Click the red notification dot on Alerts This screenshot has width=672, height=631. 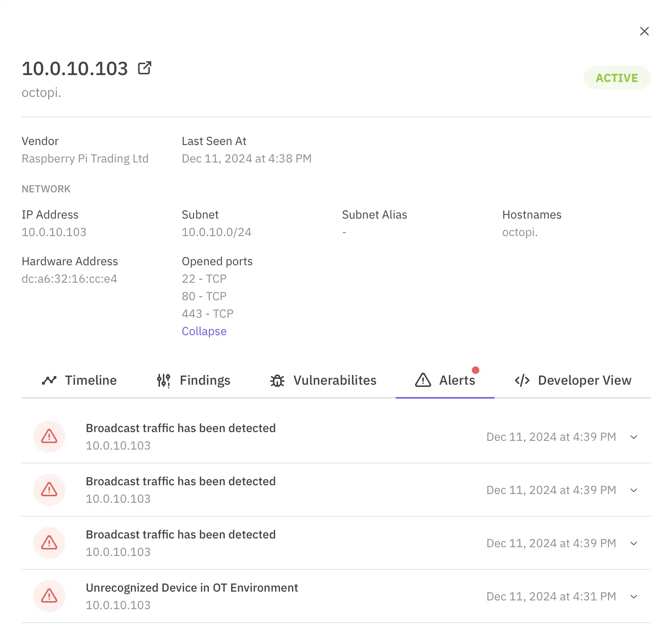[x=475, y=370]
